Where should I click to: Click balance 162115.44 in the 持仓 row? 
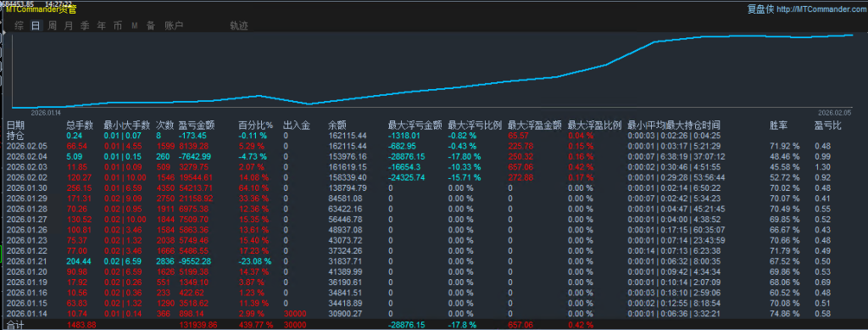coord(348,136)
